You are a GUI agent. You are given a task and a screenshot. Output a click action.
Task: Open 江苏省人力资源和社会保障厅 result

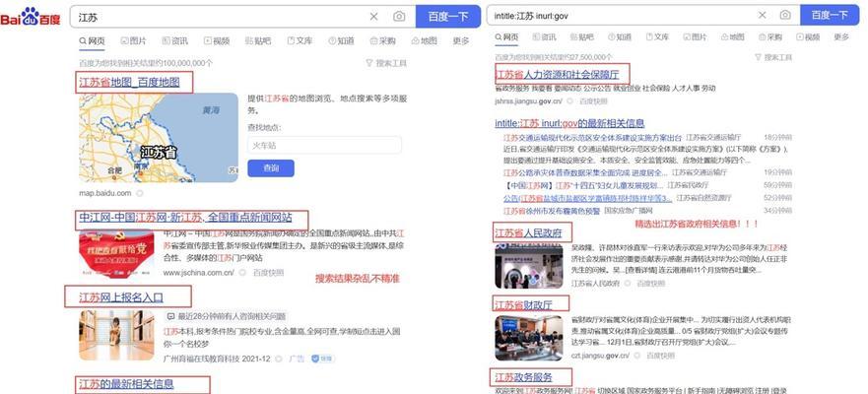pos(558,74)
